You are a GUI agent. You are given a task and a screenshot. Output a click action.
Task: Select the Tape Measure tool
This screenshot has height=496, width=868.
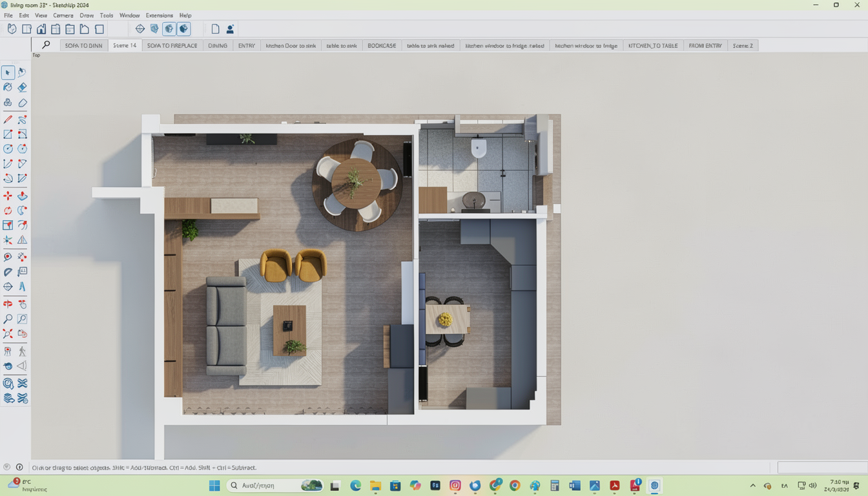(x=8, y=257)
